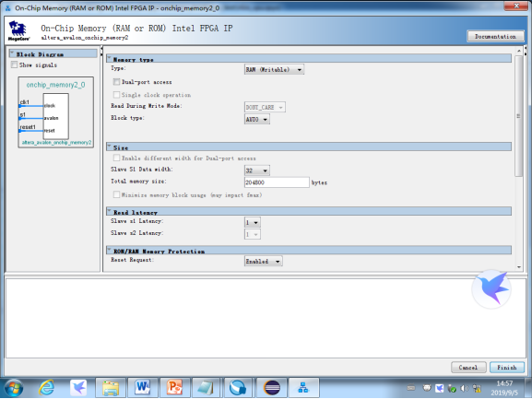Open Internet Explorer from the taskbar

click(46, 387)
